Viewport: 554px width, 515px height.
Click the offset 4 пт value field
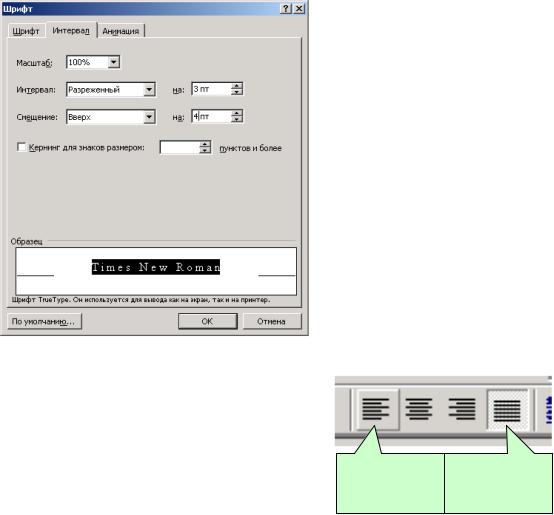tap(211, 116)
